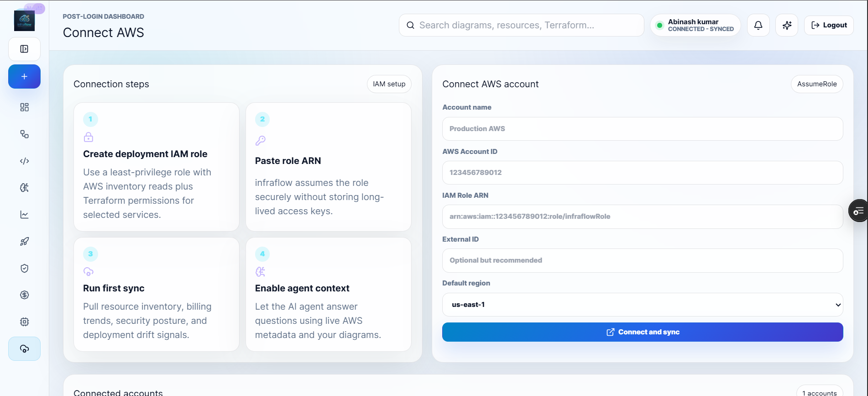868x396 pixels.
Task: Click the step number 1 badge
Action: tap(90, 119)
